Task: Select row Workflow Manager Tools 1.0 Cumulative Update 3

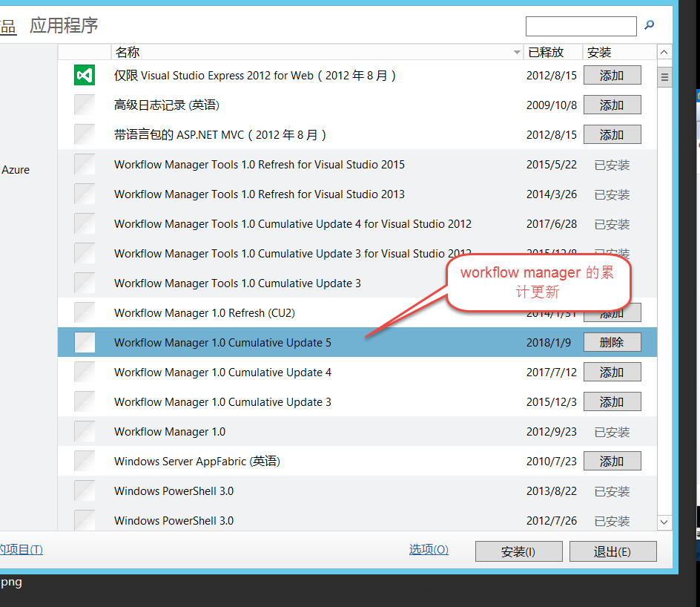Action: pyautogui.click(x=357, y=283)
